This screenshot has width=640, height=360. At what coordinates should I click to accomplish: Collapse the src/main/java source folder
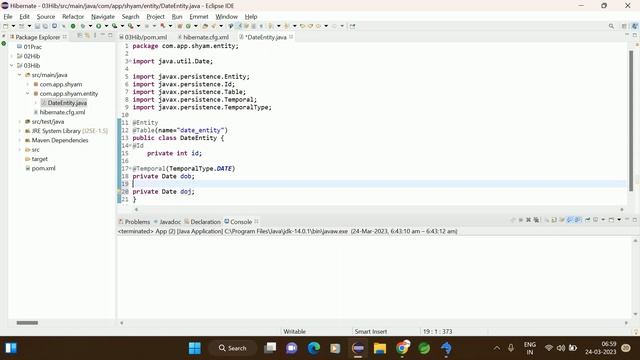click(20, 75)
